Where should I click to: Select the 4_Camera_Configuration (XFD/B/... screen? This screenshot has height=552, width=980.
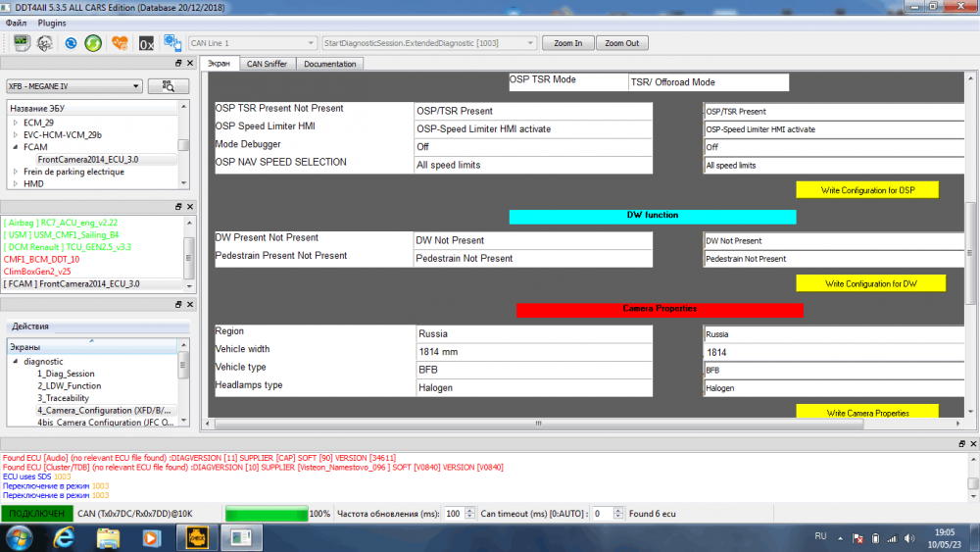tap(104, 410)
